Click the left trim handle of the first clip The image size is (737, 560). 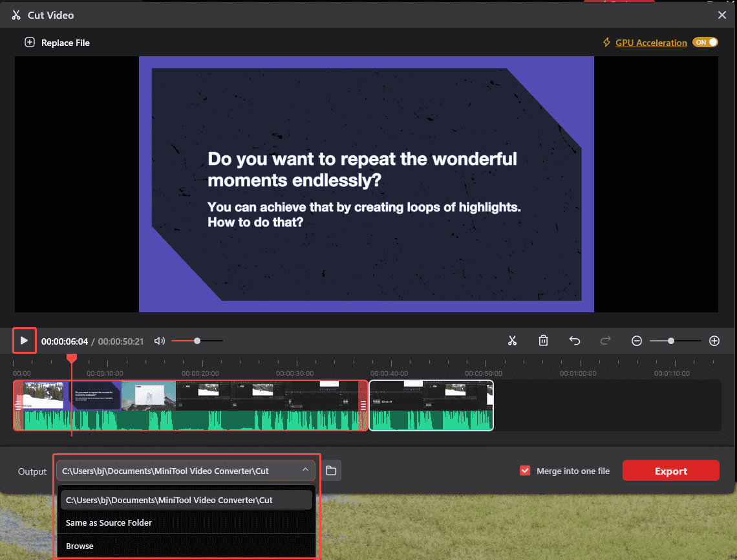point(18,405)
